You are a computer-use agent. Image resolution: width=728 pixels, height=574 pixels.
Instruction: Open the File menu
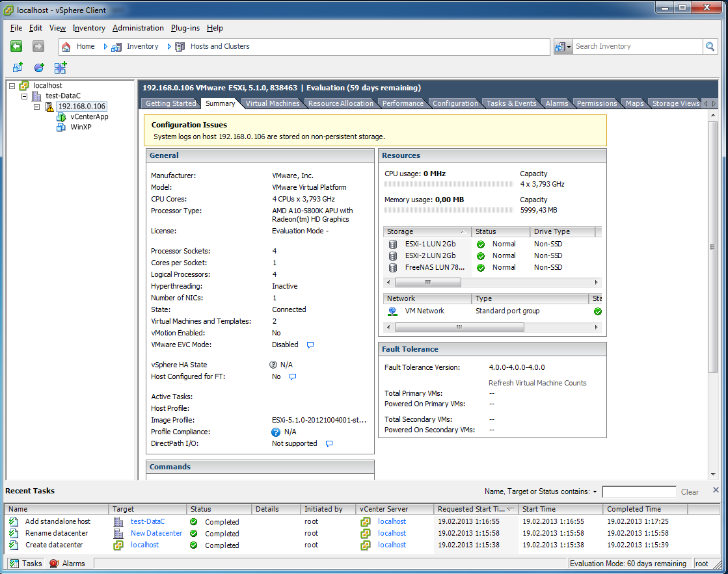16,28
